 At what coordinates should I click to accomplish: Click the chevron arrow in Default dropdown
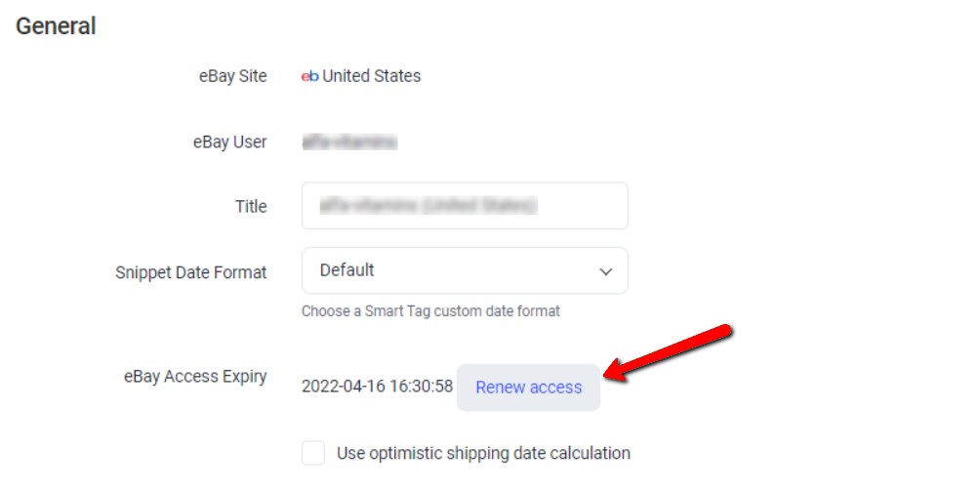tap(605, 272)
